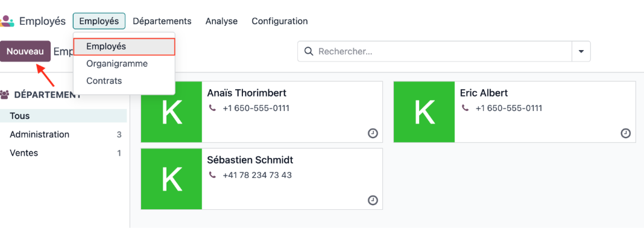
Task: Open the Départements menu
Action: pos(162,21)
